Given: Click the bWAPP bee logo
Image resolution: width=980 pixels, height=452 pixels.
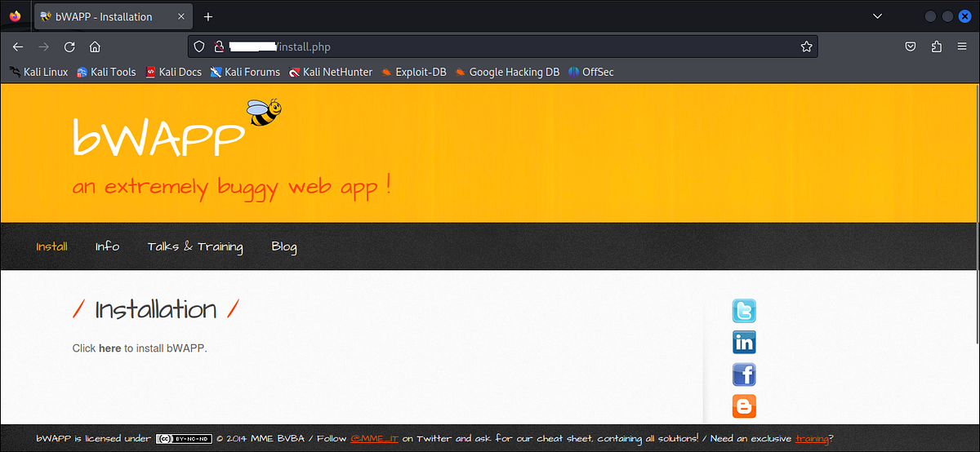Looking at the screenshot, I should (x=263, y=112).
